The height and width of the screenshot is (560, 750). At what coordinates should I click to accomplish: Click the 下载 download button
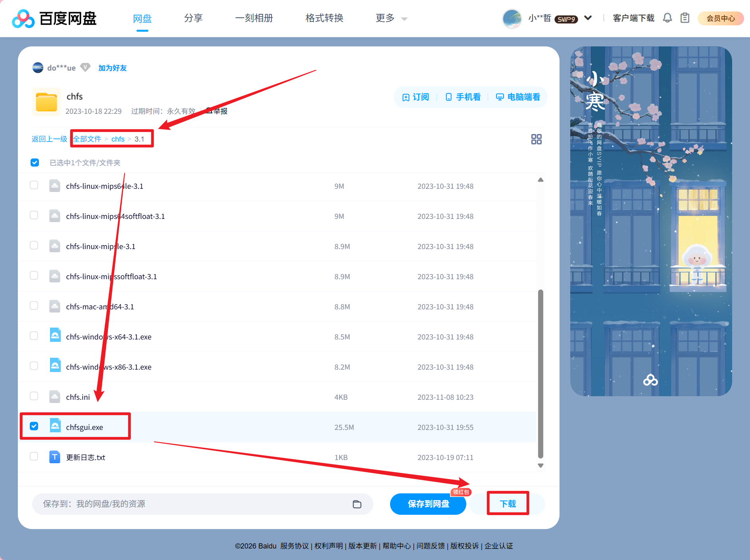click(x=508, y=503)
